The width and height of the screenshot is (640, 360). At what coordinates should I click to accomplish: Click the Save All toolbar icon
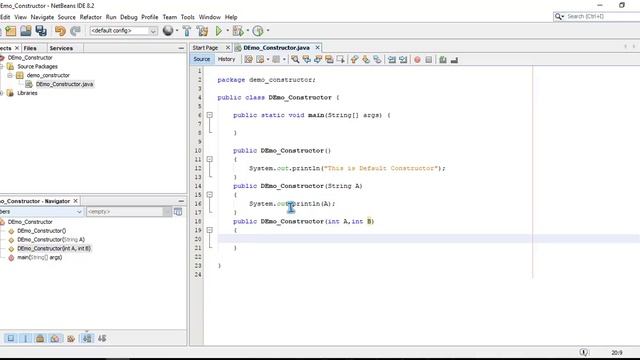(41, 31)
